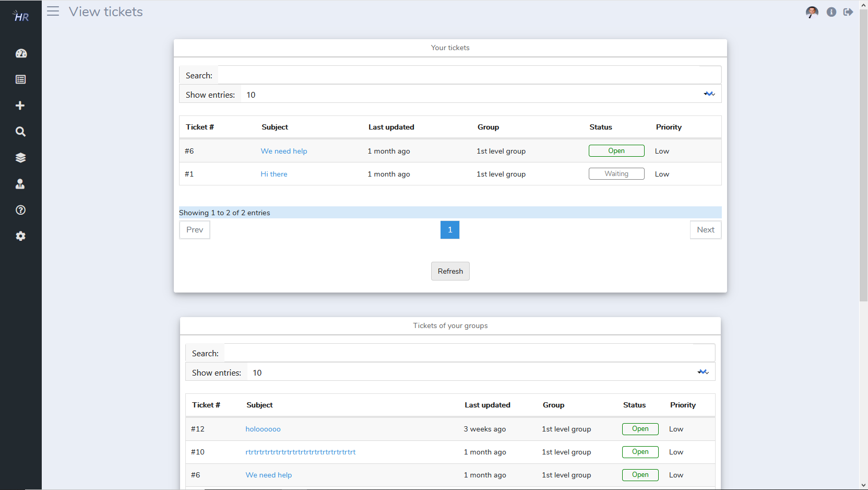Screen dimensions: 868x490
Task: Click Open status badge of ticket #10
Action: (x=640, y=452)
